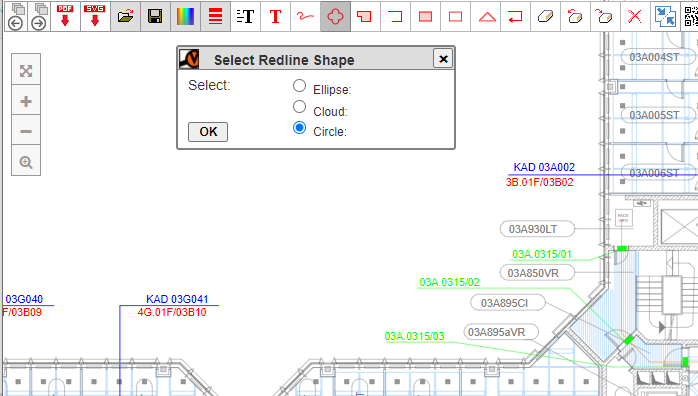Viewport: 698px width, 396px height.
Task: Delete redlines with the red X icon
Action: pos(635,16)
